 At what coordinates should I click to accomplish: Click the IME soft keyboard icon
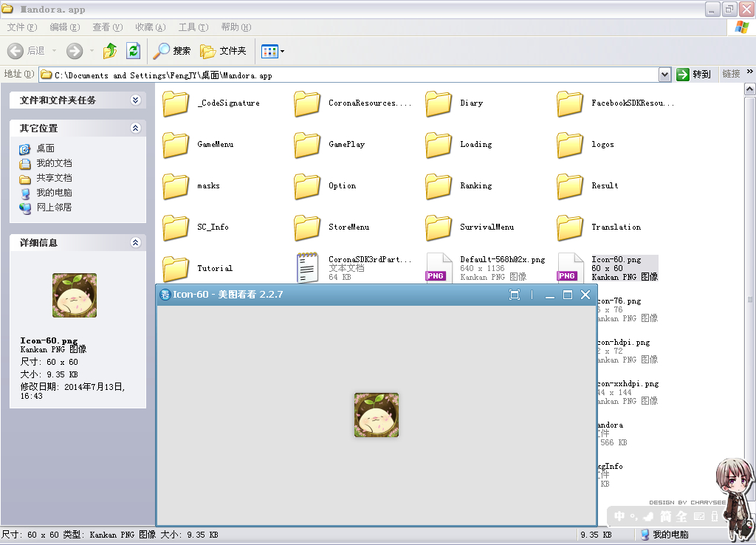[x=699, y=516]
